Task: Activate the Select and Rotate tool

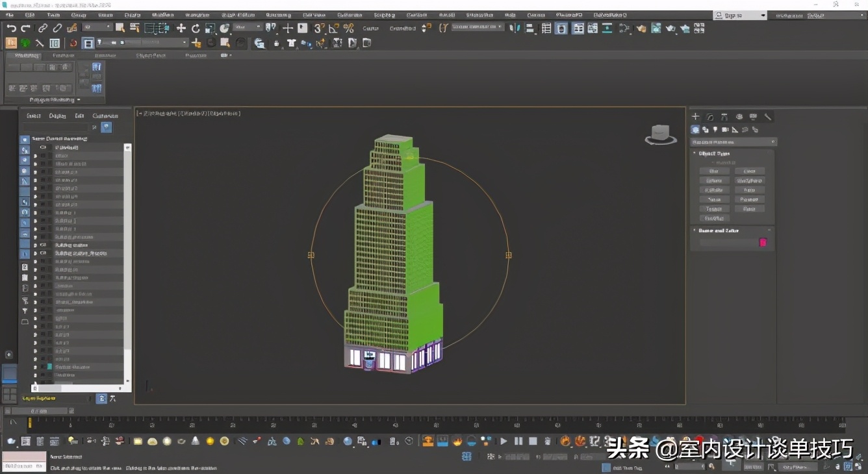Action: tap(196, 28)
